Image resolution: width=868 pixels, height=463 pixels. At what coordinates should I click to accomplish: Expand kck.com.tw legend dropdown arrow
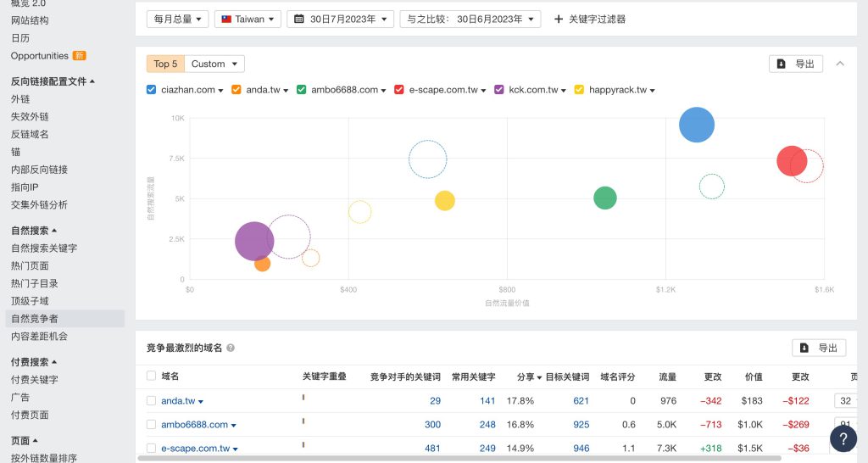pyautogui.click(x=564, y=91)
